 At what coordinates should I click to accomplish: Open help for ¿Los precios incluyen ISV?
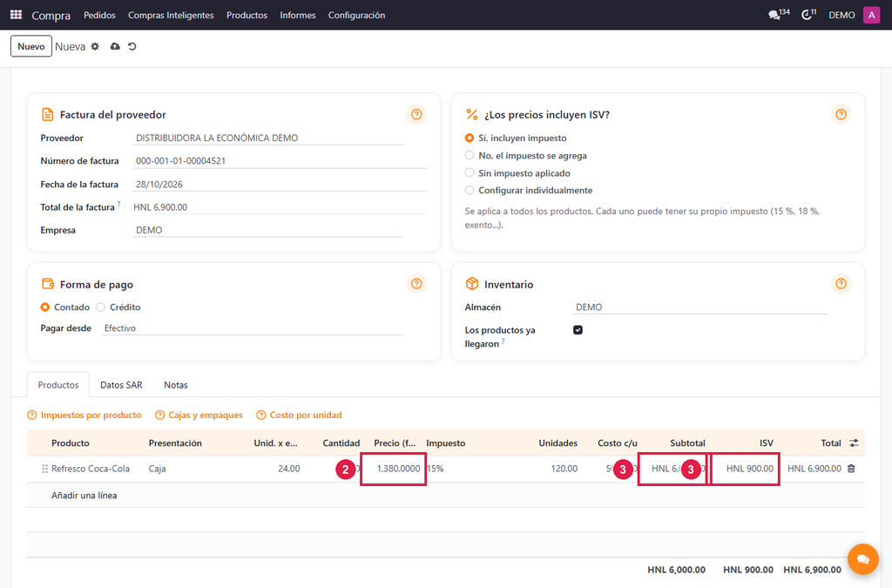coord(841,114)
